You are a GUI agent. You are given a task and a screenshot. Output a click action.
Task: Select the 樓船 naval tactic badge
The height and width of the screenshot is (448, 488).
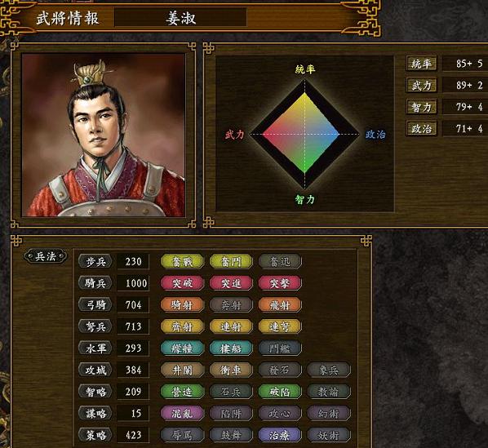click(x=231, y=348)
